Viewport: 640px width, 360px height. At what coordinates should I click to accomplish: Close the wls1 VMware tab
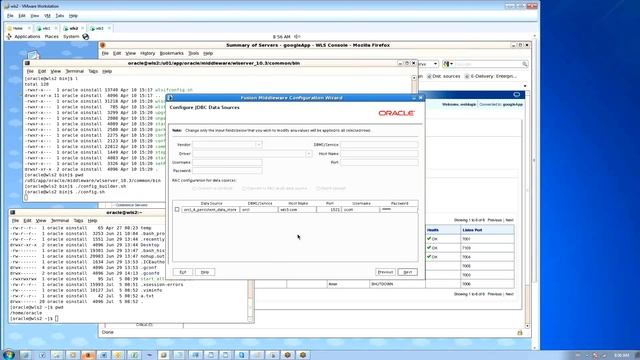pyautogui.click(x=56, y=28)
